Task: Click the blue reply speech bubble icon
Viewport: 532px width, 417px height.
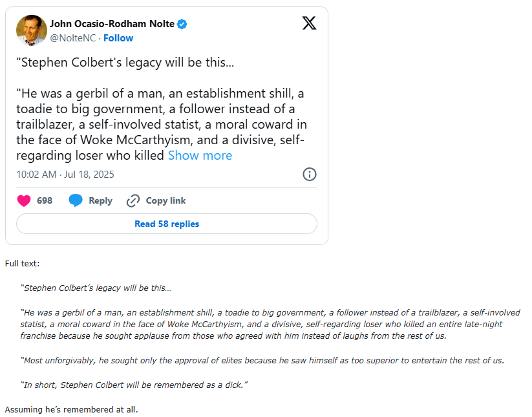Action: coord(76,200)
